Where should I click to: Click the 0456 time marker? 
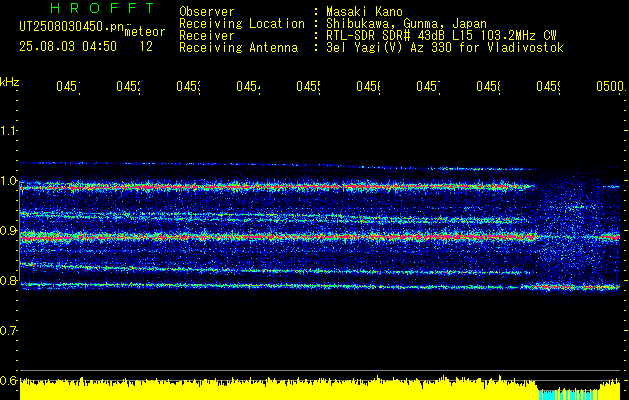[x=369, y=86]
